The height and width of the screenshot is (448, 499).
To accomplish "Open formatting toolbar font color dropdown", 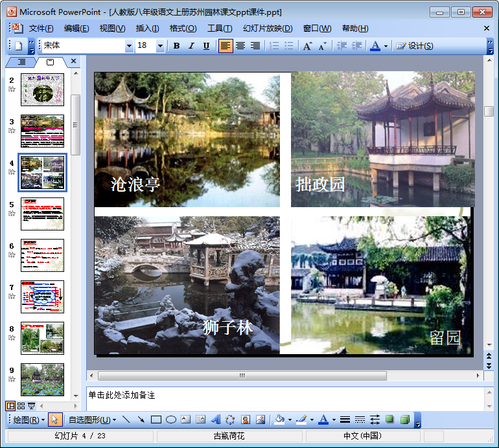I will pos(386,46).
